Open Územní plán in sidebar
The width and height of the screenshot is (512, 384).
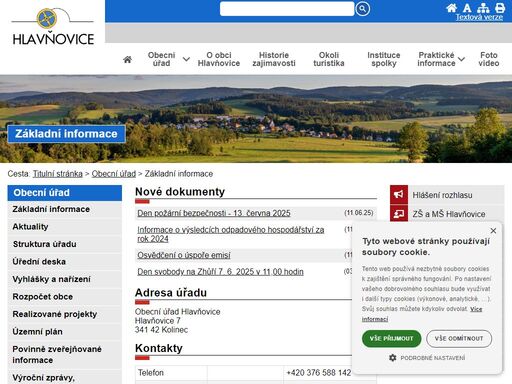[65, 332]
